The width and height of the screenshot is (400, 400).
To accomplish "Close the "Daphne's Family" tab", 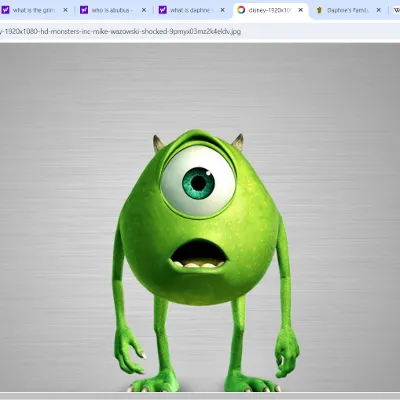I will point(379,10).
